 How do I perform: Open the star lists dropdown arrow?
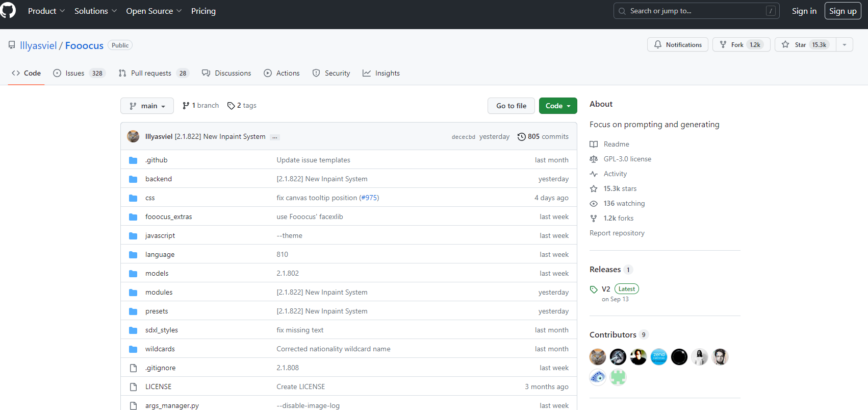point(845,45)
